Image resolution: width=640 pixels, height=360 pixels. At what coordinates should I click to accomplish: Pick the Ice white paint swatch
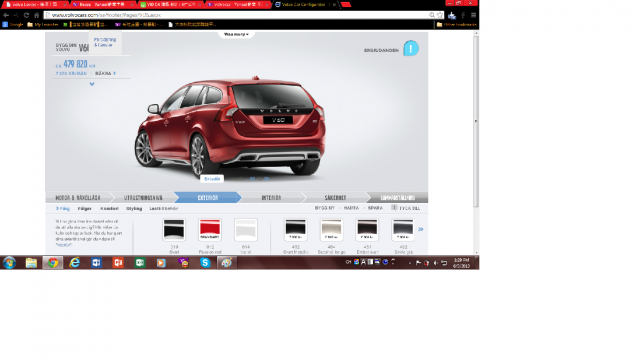246,230
